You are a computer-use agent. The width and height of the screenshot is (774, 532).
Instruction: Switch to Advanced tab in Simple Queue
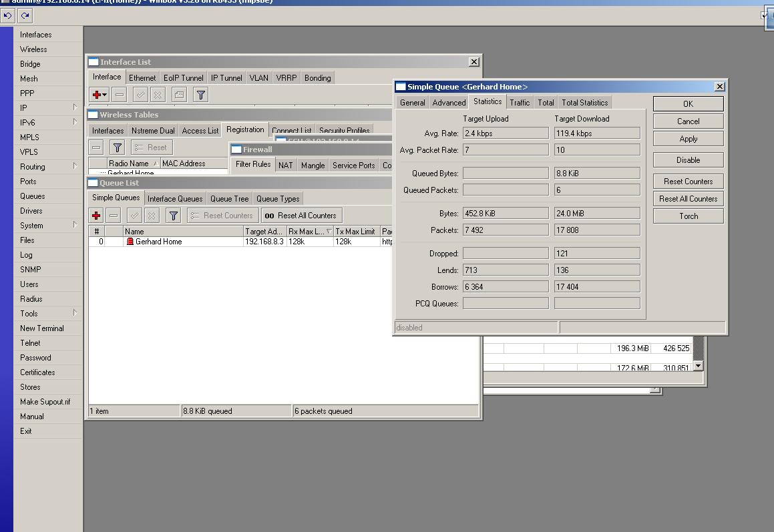tap(449, 103)
